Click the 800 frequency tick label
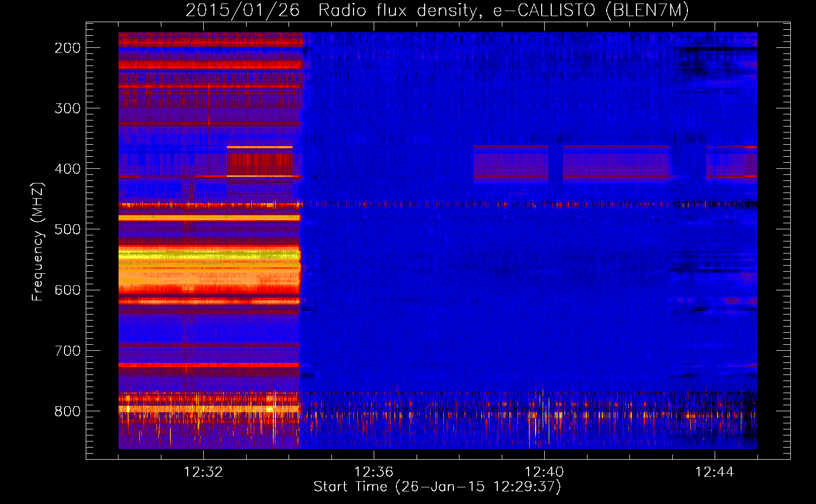The image size is (816, 504). click(68, 411)
